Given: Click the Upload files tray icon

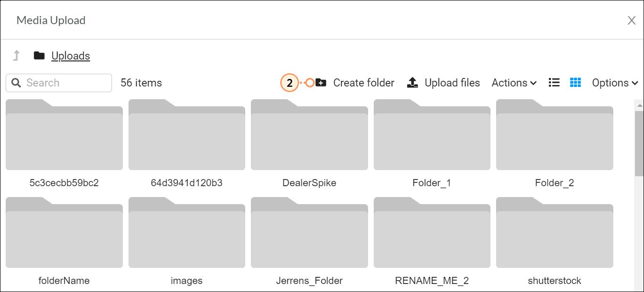Looking at the screenshot, I should 412,83.
